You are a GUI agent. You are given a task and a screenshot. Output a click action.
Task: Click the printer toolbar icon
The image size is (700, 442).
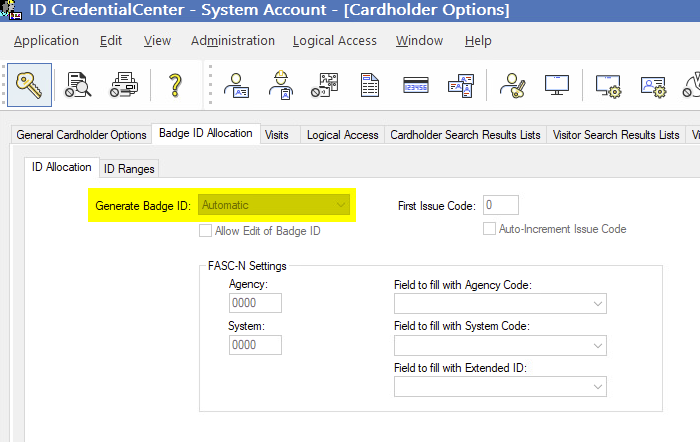point(124,84)
